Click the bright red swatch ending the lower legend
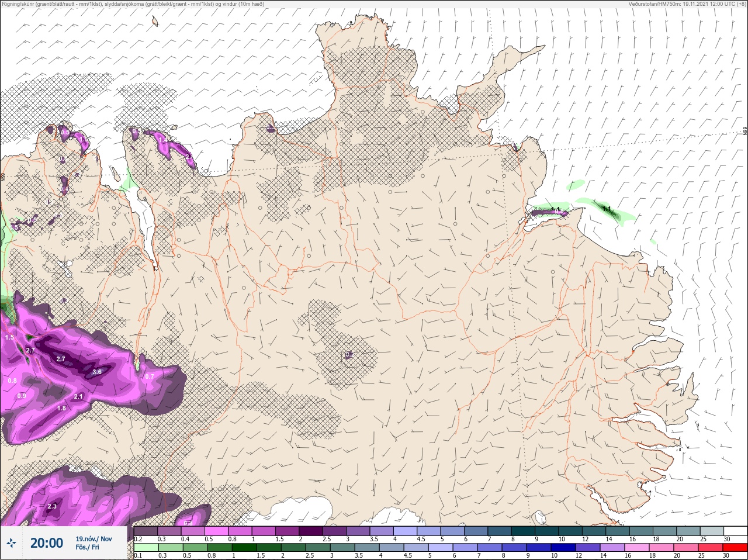 pyautogui.click(x=735, y=548)
